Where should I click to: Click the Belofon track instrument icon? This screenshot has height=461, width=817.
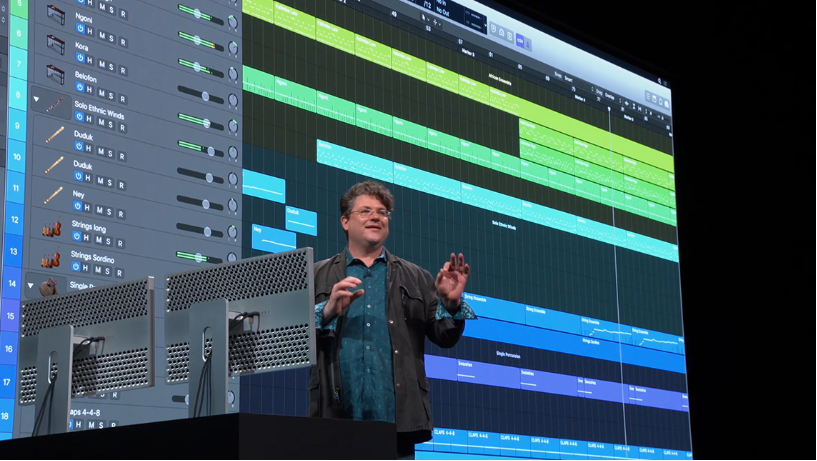click(55, 73)
